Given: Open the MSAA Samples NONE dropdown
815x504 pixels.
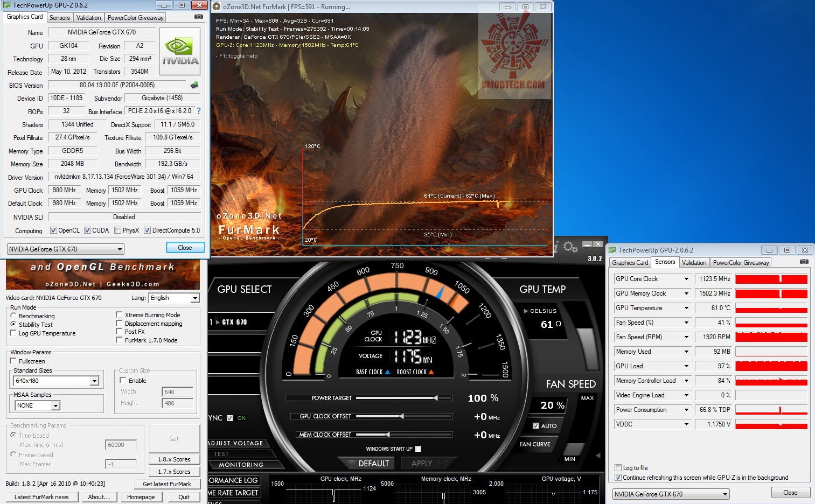Looking at the screenshot, I should click(x=55, y=405).
